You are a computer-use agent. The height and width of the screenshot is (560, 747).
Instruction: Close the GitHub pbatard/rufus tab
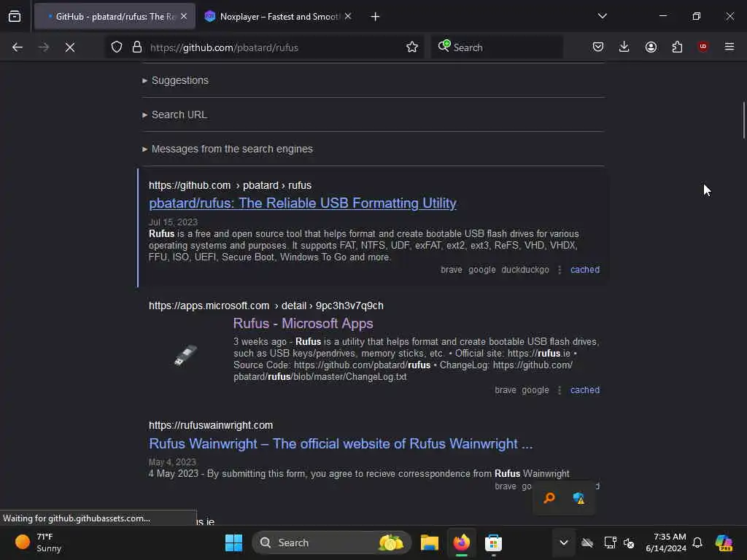(x=184, y=17)
